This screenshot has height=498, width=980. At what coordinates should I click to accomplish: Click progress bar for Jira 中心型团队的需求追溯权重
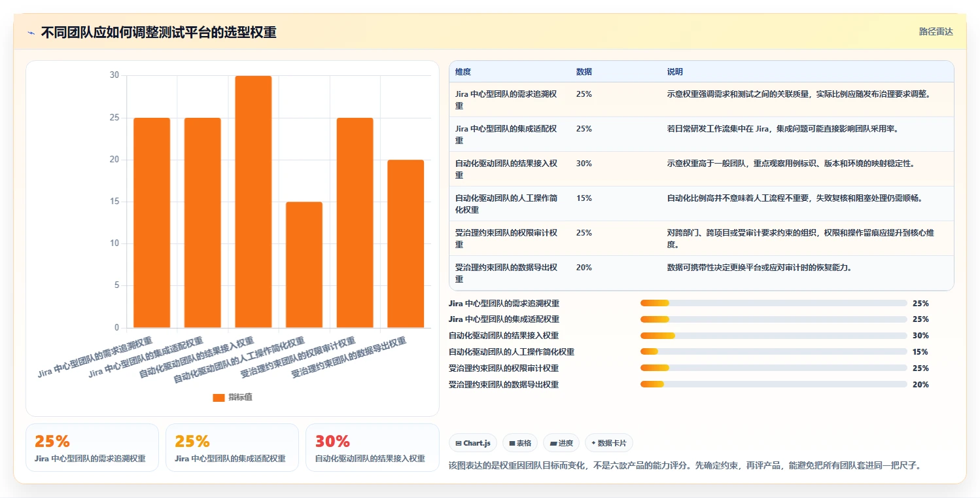(x=774, y=303)
